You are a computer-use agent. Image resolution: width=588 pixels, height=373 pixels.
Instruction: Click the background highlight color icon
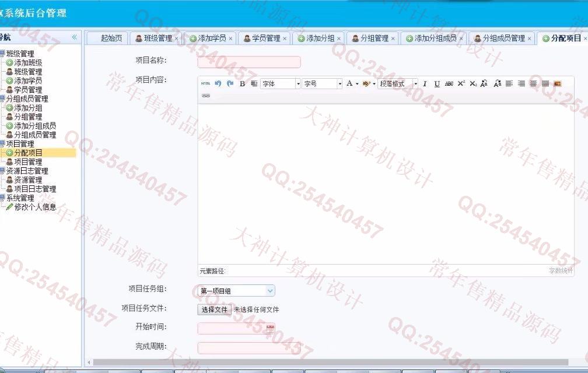366,83
